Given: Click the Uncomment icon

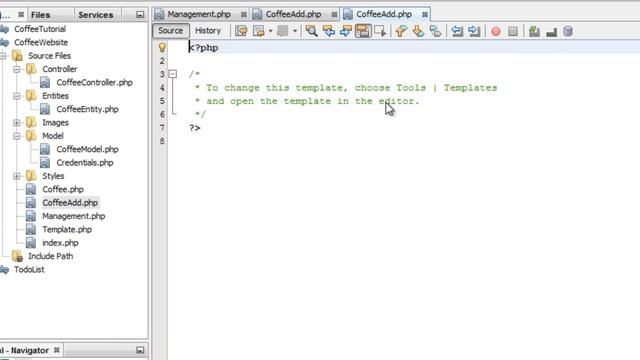Looking at the screenshot, I should click(x=551, y=32).
